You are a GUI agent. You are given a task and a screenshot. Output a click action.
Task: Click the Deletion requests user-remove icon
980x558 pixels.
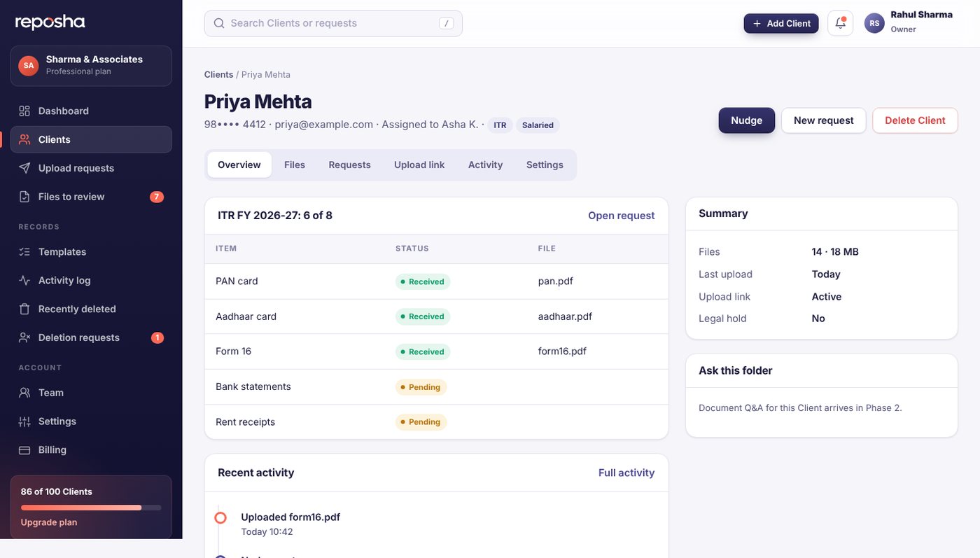(x=24, y=337)
